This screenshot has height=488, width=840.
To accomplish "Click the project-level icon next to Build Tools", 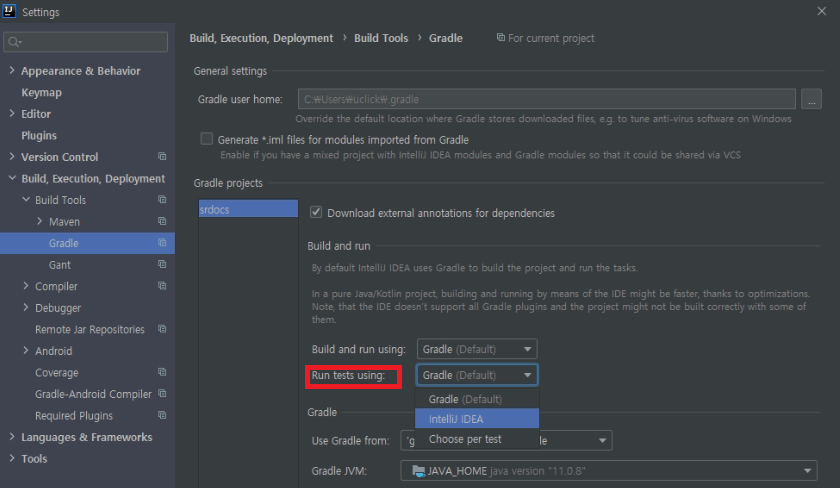I will (x=162, y=199).
